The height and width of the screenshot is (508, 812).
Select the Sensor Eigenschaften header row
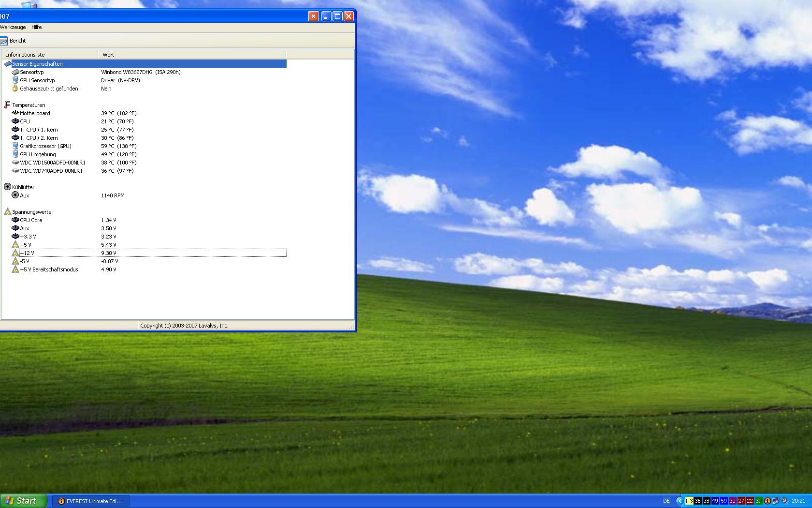144,64
